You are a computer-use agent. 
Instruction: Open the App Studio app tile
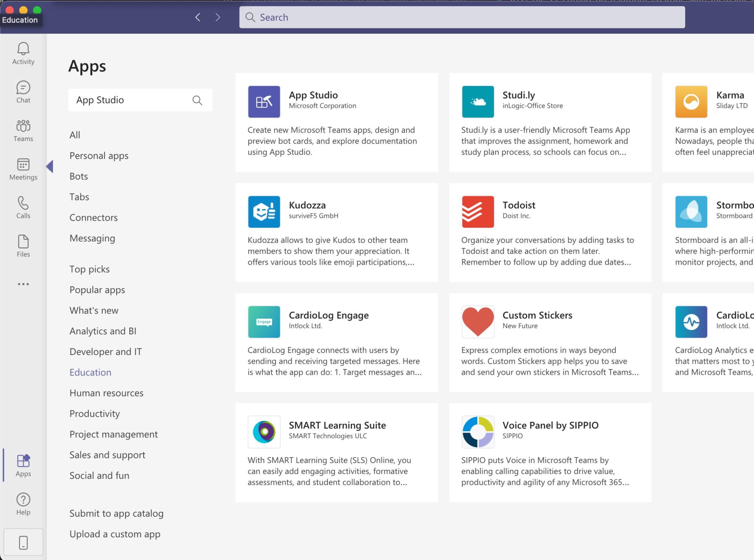[336, 122]
